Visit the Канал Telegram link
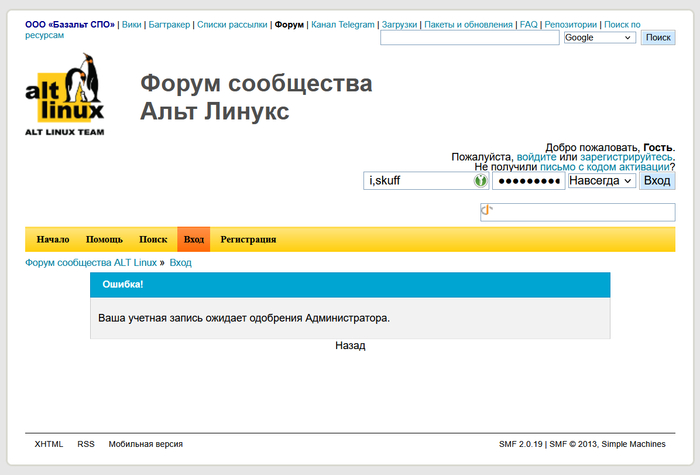 click(x=343, y=24)
